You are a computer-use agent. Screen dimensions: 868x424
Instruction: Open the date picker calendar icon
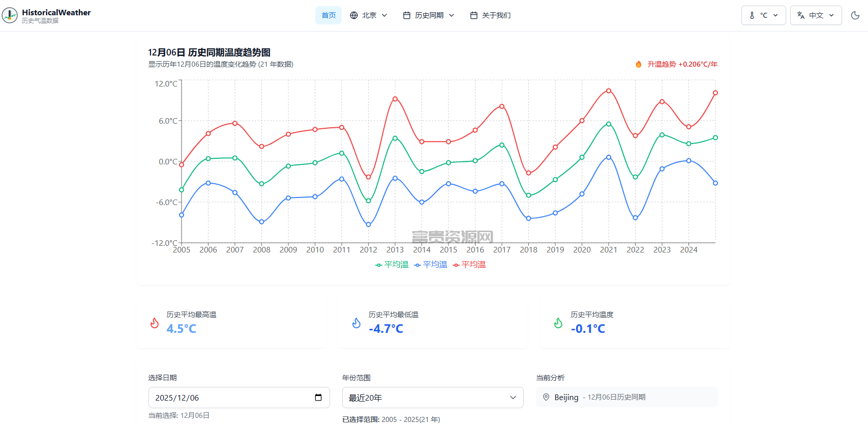coord(318,398)
